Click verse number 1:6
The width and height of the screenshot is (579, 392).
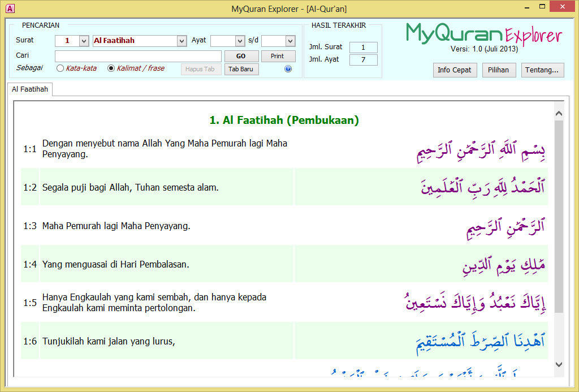[x=30, y=341]
